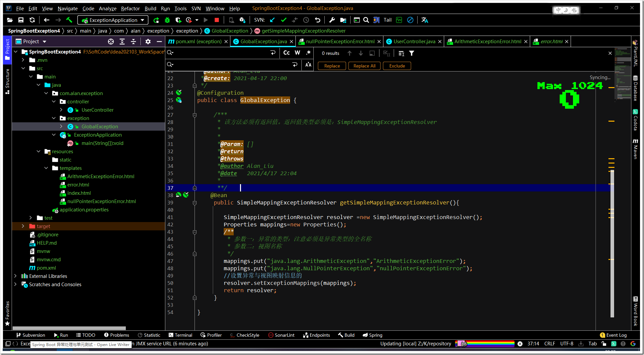Expand the target folder
The width and height of the screenshot is (644, 355).
click(x=23, y=226)
